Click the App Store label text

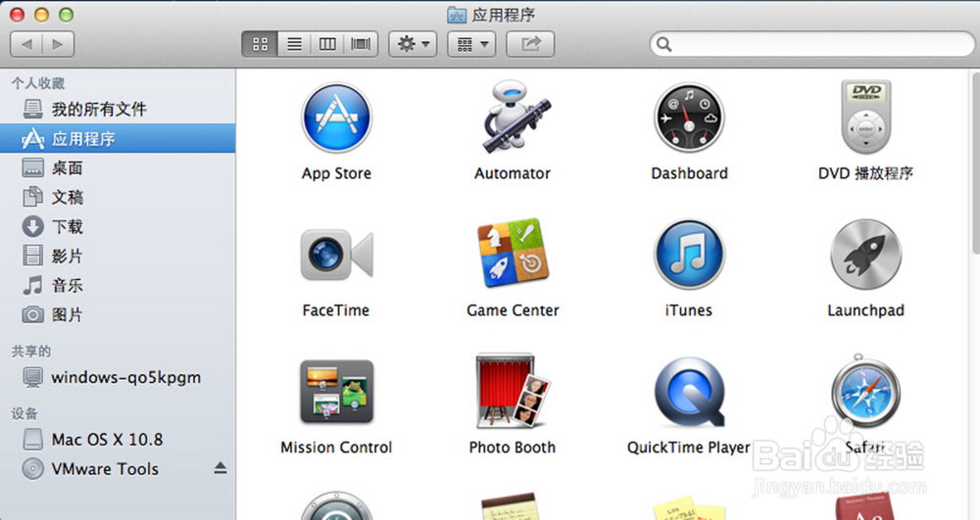coord(336,173)
